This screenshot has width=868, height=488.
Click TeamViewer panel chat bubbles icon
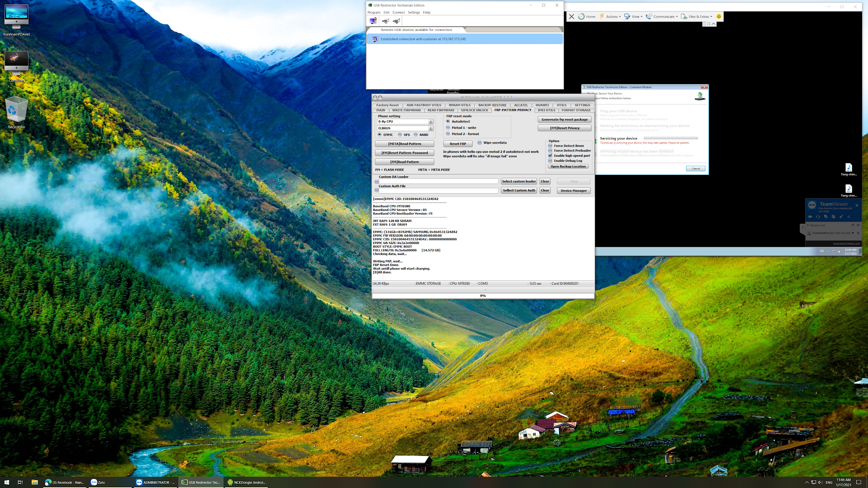pyautogui.click(x=826, y=216)
